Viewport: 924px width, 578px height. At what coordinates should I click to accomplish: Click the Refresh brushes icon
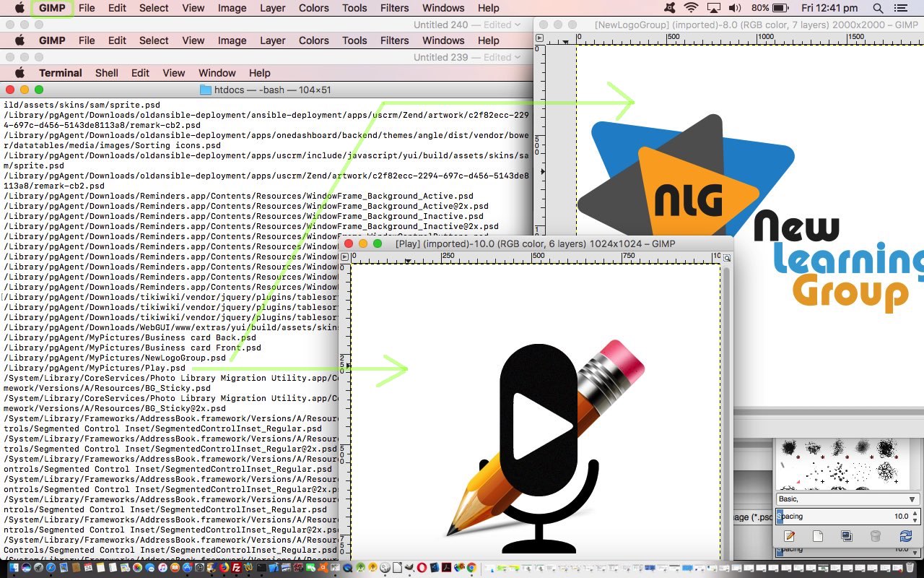tap(905, 536)
